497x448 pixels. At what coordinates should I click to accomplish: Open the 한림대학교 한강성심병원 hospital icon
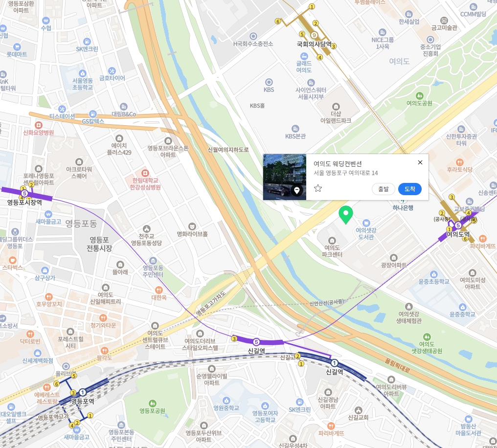145,173
